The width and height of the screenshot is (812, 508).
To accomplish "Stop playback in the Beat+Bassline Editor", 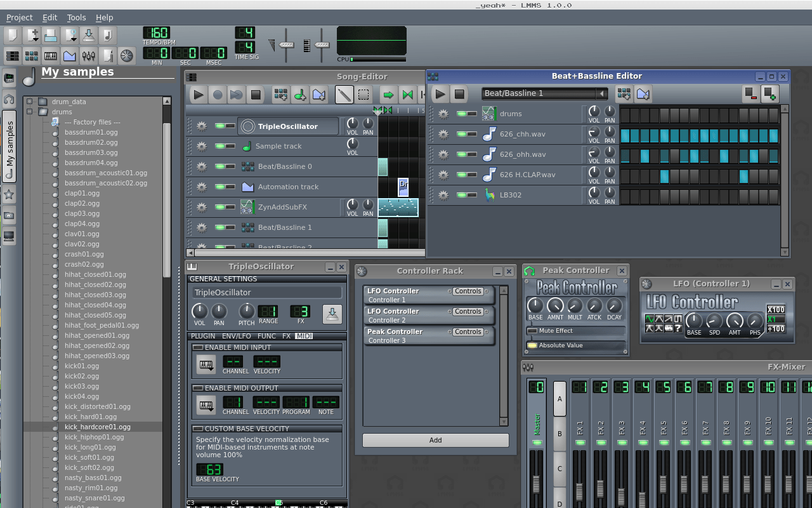I will (459, 94).
